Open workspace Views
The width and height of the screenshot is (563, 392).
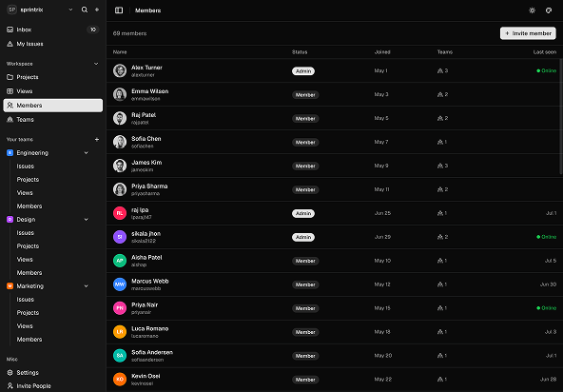[x=53, y=91]
